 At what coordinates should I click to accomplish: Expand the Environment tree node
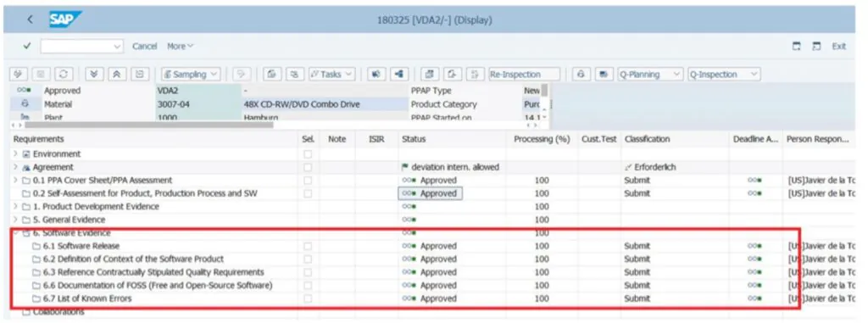click(15, 154)
